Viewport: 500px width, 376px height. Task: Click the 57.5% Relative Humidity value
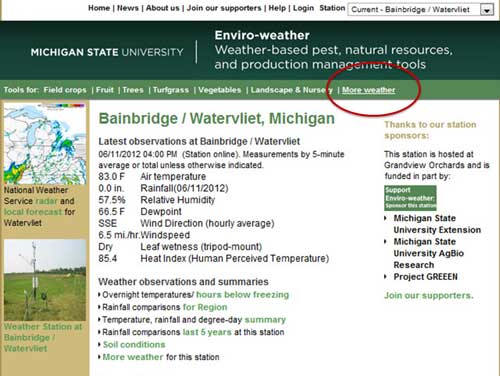click(x=112, y=200)
